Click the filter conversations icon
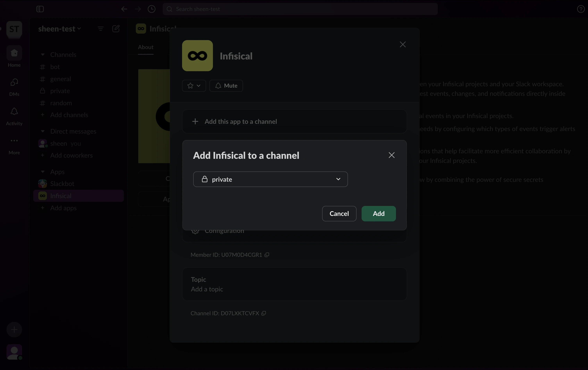 click(100, 29)
